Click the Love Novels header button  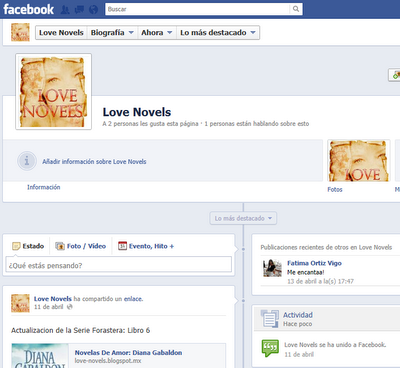pyautogui.click(x=61, y=33)
